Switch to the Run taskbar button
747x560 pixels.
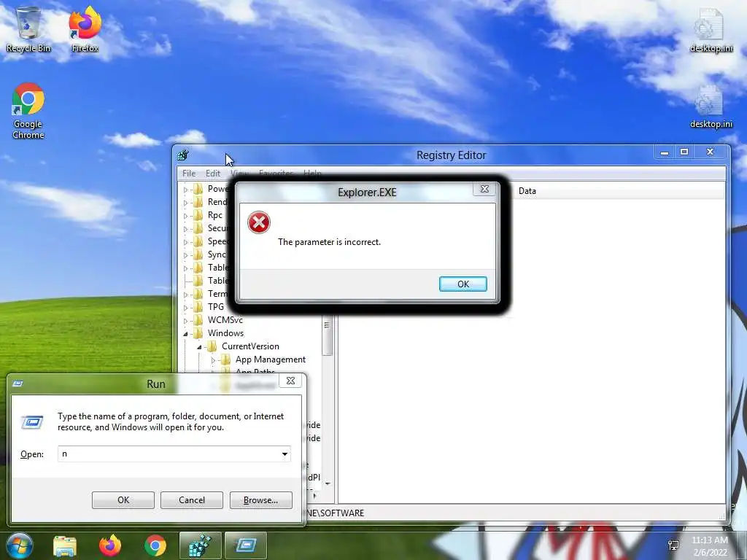point(246,545)
